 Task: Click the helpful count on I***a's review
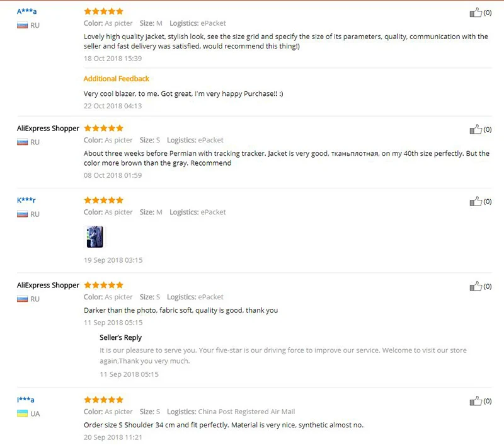pos(488,401)
